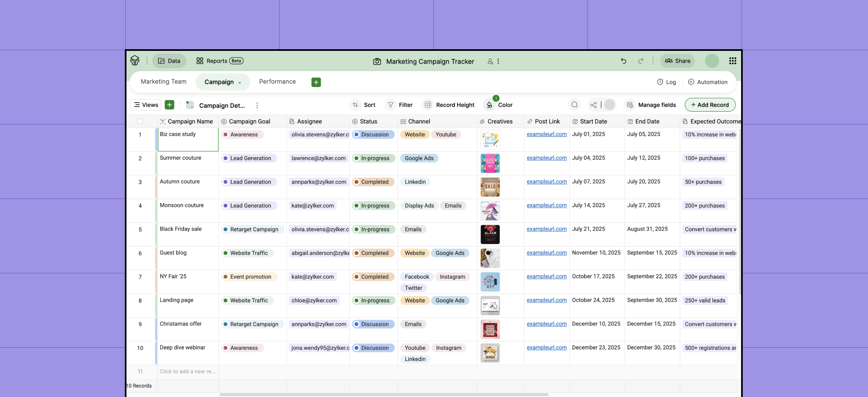The width and height of the screenshot is (868, 397).
Task: Click the search magnifier icon
Action: [x=575, y=105]
